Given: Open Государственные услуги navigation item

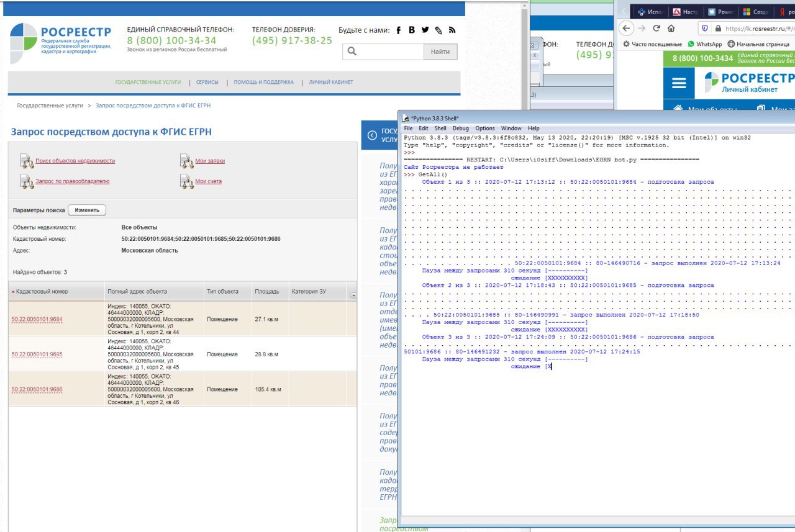Looking at the screenshot, I should click(148, 82).
